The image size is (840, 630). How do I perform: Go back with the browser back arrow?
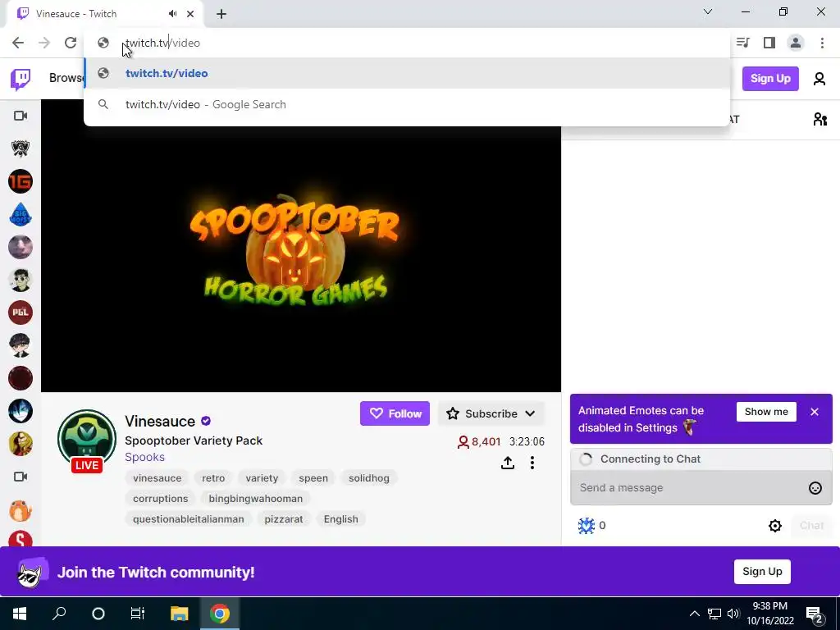[x=18, y=43]
